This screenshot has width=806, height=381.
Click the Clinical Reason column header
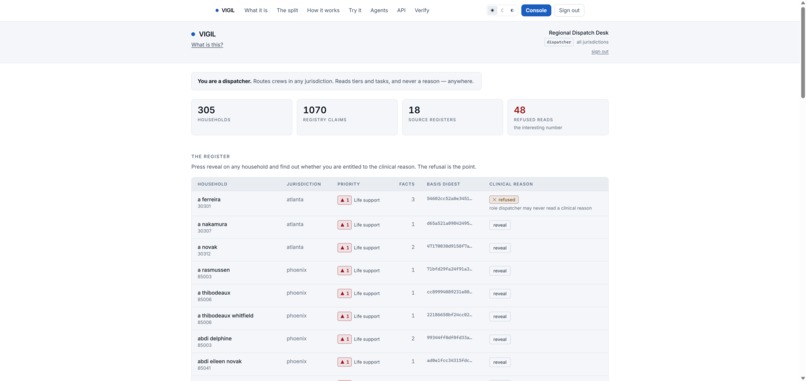[511, 184]
